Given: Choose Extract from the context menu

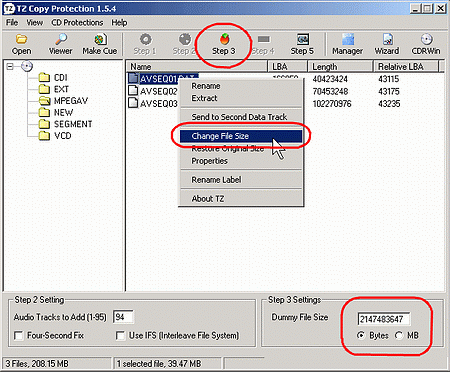Looking at the screenshot, I should click(241, 98).
